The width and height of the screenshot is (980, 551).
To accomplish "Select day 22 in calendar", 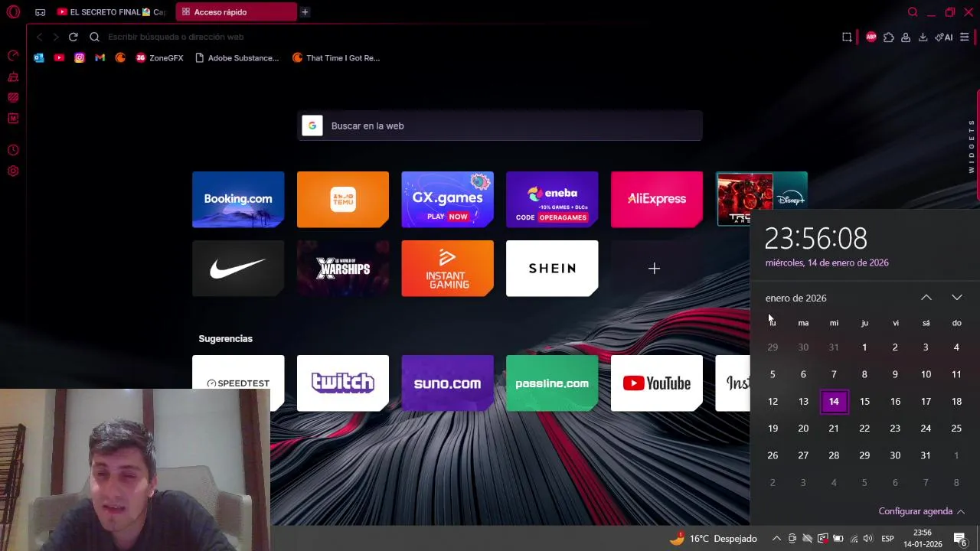I will 864,429.
